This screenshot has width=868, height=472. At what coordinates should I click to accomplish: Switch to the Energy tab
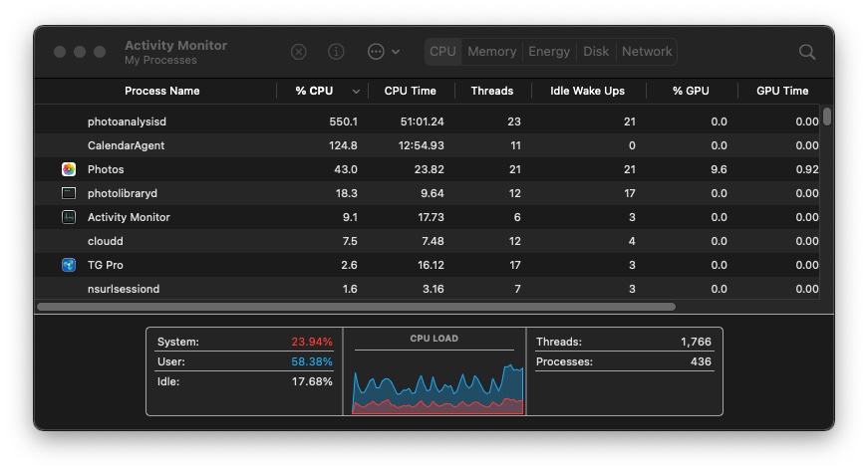[x=548, y=52]
